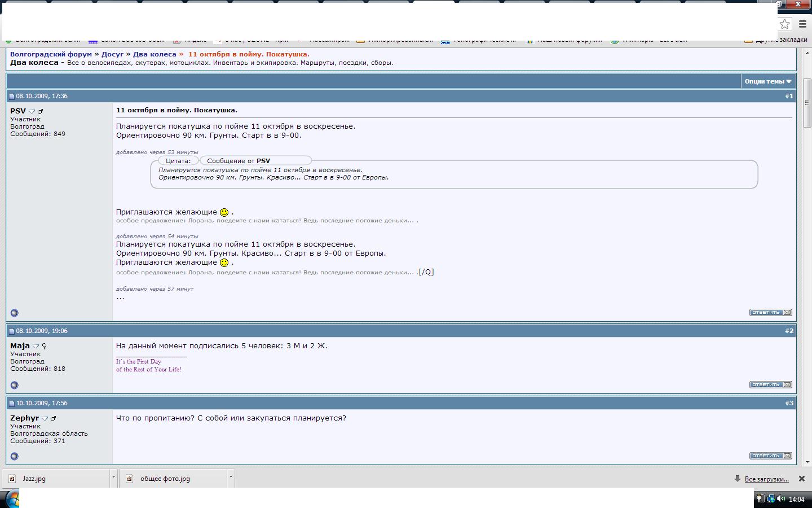812x508 pixels.
Task: Close the downloads bar
Action: click(801, 479)
